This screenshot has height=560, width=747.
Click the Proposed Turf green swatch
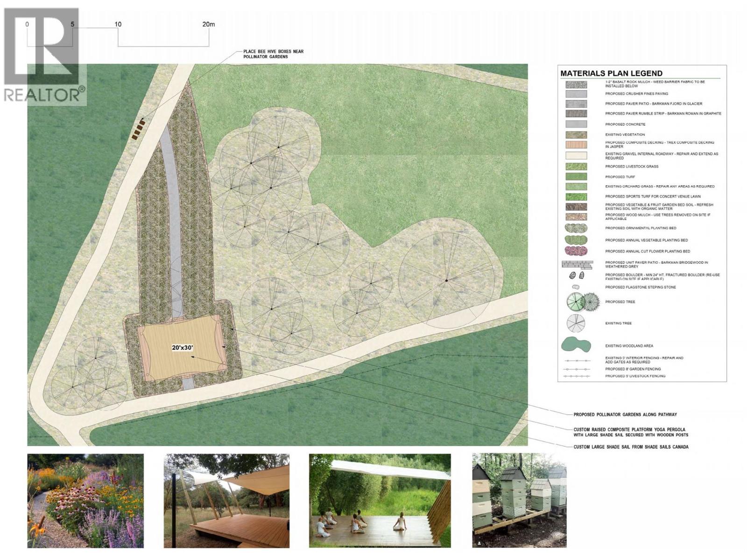point(576,177)
